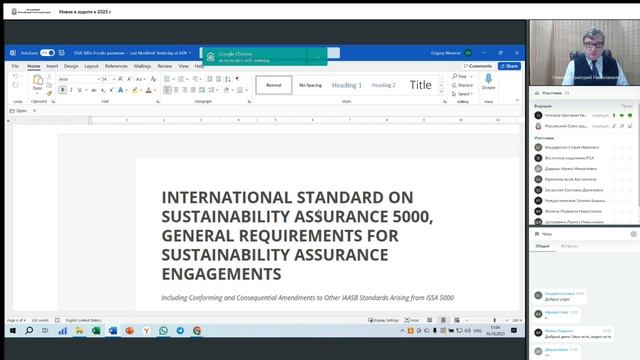Viewport: 640px width, 360px height.
Task: Click the Windows Start button
Action: [x=13, y=331]
